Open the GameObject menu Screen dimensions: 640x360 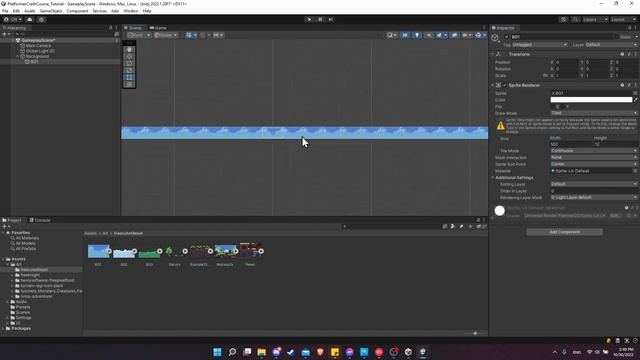tap(51, 11)
